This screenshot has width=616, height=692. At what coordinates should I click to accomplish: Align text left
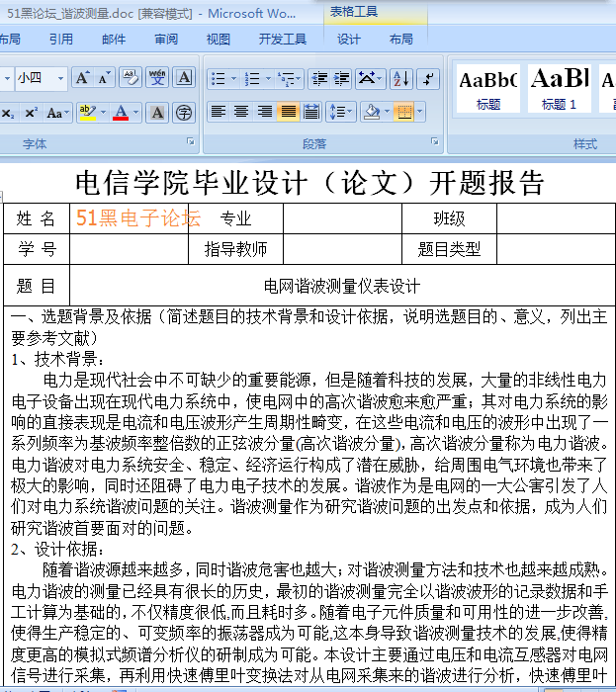(x=218, y=112)
